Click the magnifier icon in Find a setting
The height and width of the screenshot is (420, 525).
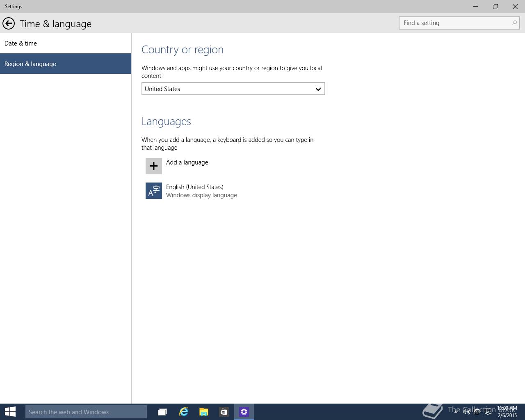[x=514, y=23]
